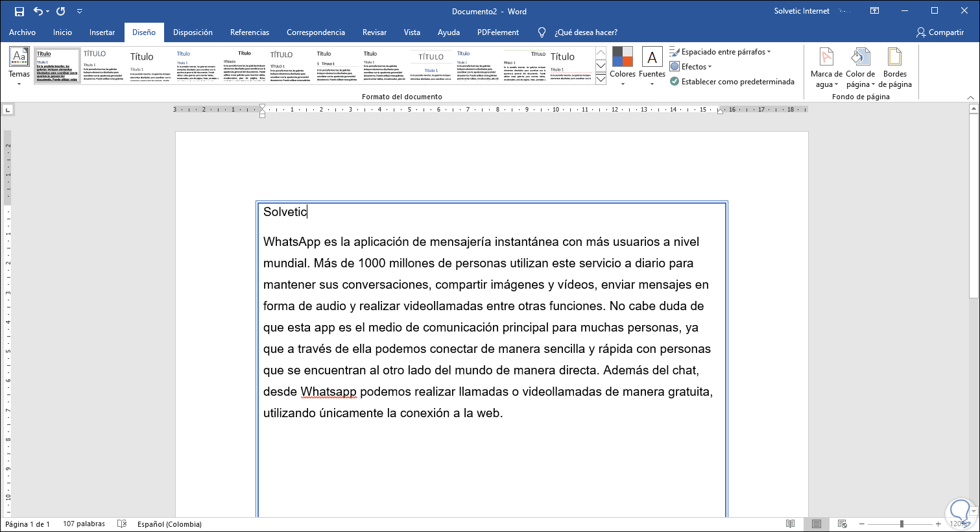Click the spelling proofing icon in status bar

pyautogui.click(x=121, y=524)
